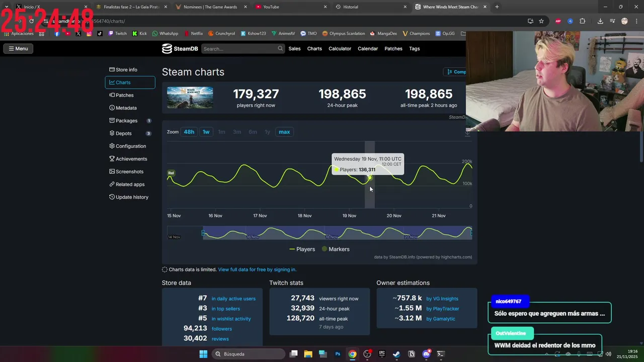Open Update history in the sidebar
The height and width of the screenshot is (362, 644).
pos(129,197)
